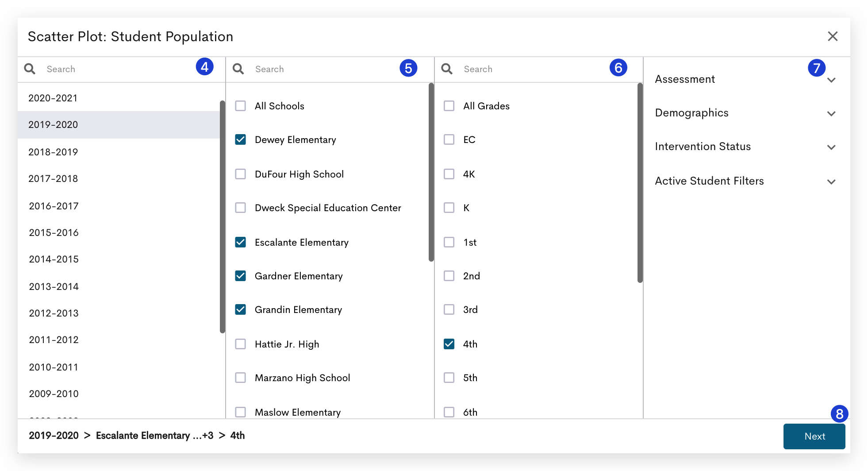Check the EC grade checkbox
The height and width of the screenshot is (471, 868).
(449, 139)
